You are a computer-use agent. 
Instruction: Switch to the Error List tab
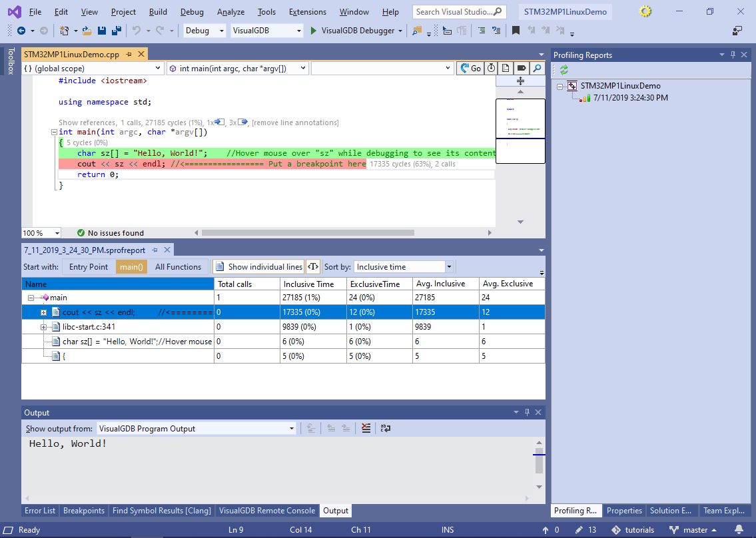pos(40,511)
